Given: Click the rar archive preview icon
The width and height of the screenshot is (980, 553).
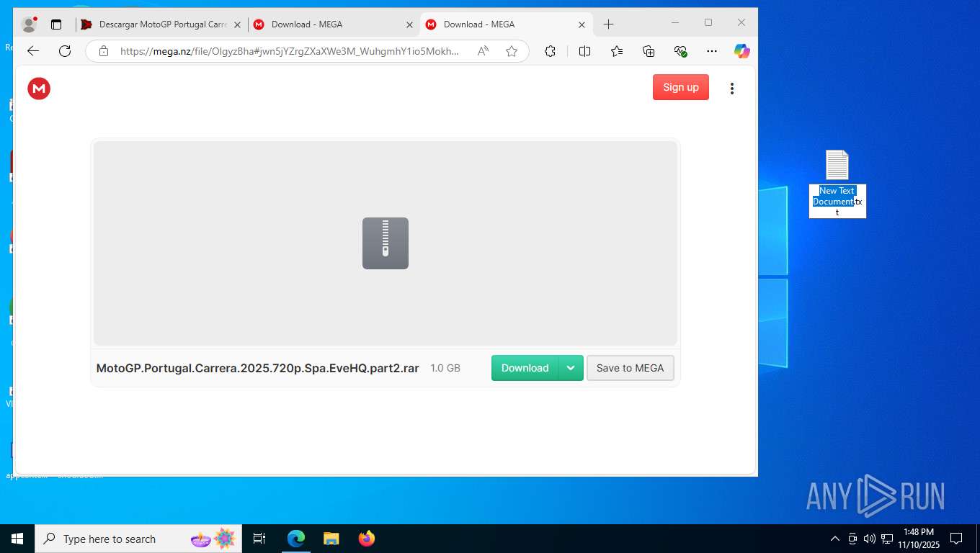Looking at the screenshot, I should tap(386, 243).
